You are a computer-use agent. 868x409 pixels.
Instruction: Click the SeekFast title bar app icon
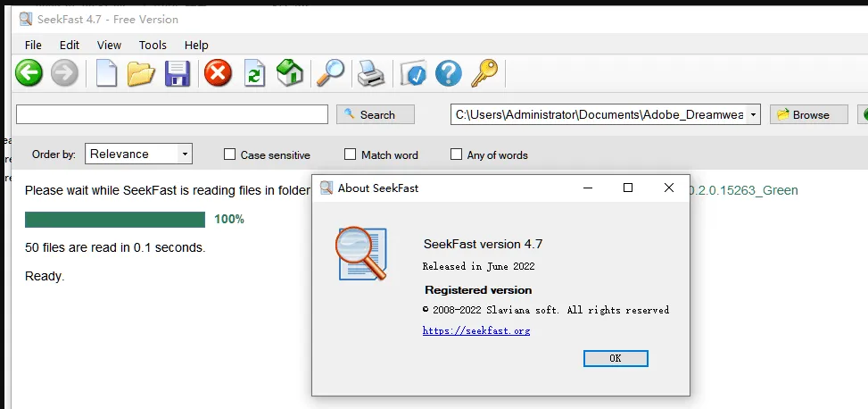(x=26, y=19)
